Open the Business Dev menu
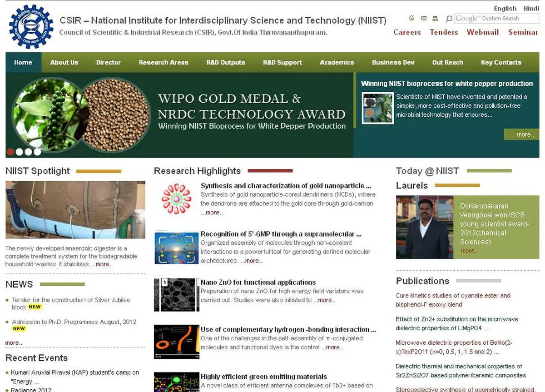Viewport: 545px width, 392px height. pos(393,62)
